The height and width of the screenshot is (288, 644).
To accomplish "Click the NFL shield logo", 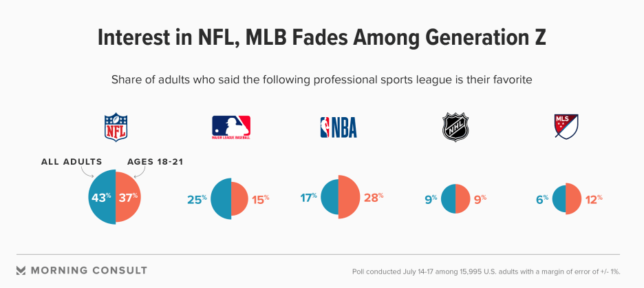I will click(116, 127).
